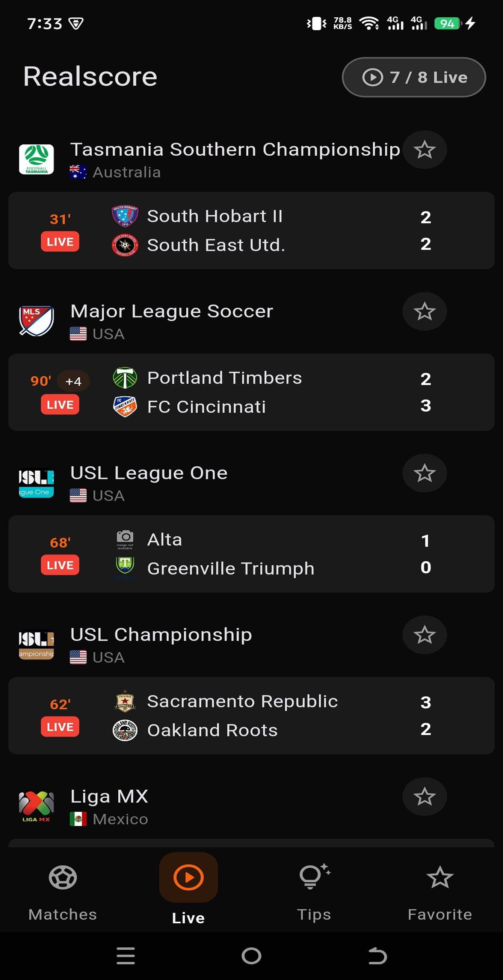Image resolution: width=503 pixels, height=980 pixels.
Task: Tap the Android home navigation button
Action: pyautogui.click(x=251, y=956)
